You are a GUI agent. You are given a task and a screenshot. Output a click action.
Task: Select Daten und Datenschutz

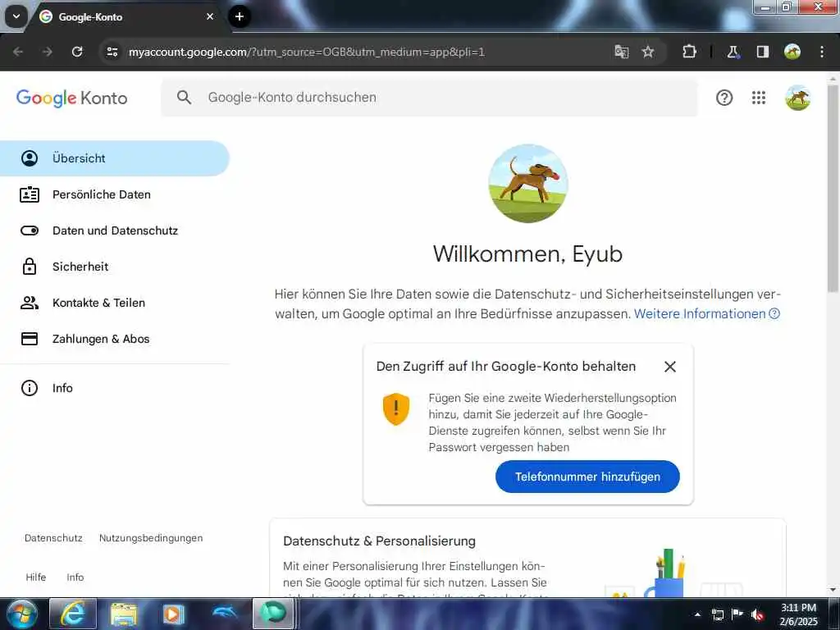click(x=114, y=231)
